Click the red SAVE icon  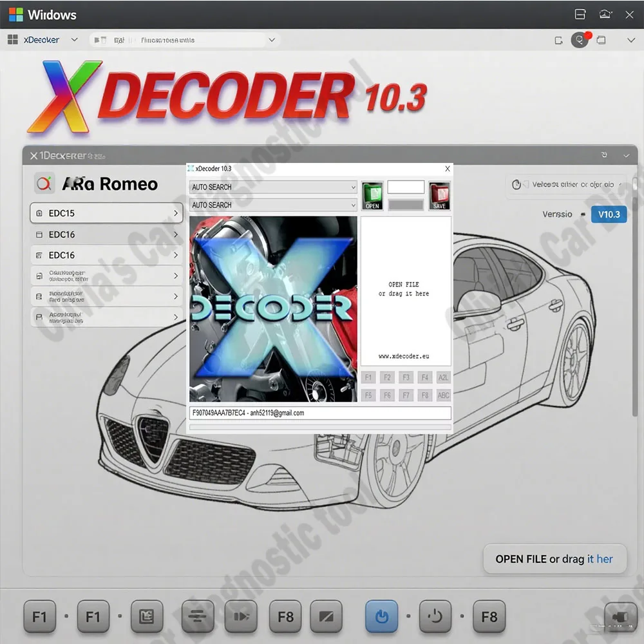pos(440,195)
